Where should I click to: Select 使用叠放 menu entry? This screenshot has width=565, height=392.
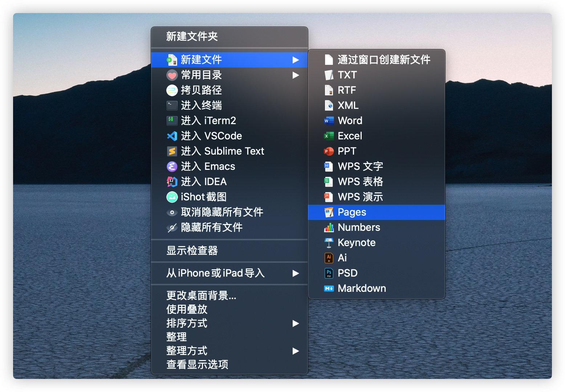point(229,310)
